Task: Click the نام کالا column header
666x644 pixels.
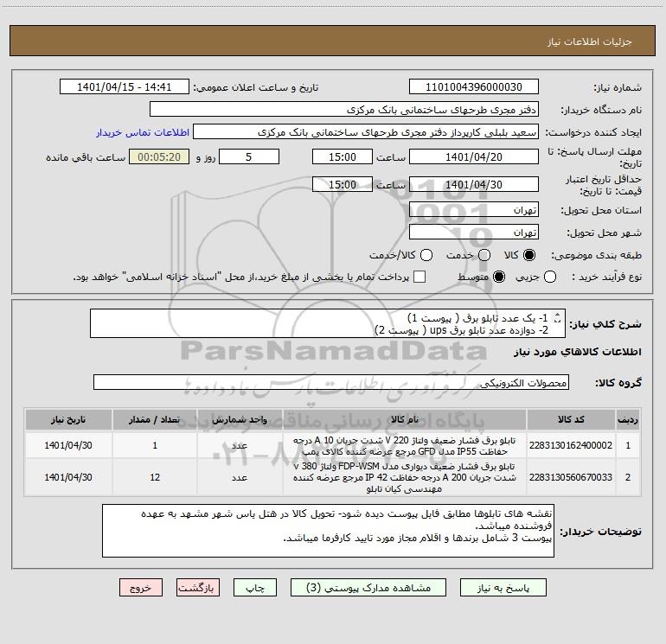Action: click(405, 419)
